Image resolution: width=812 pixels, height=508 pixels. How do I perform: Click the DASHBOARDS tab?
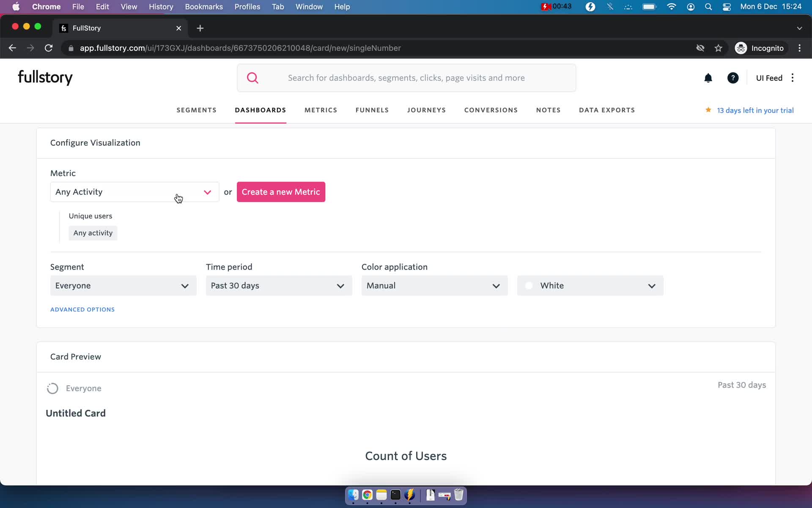click(260, 110)
